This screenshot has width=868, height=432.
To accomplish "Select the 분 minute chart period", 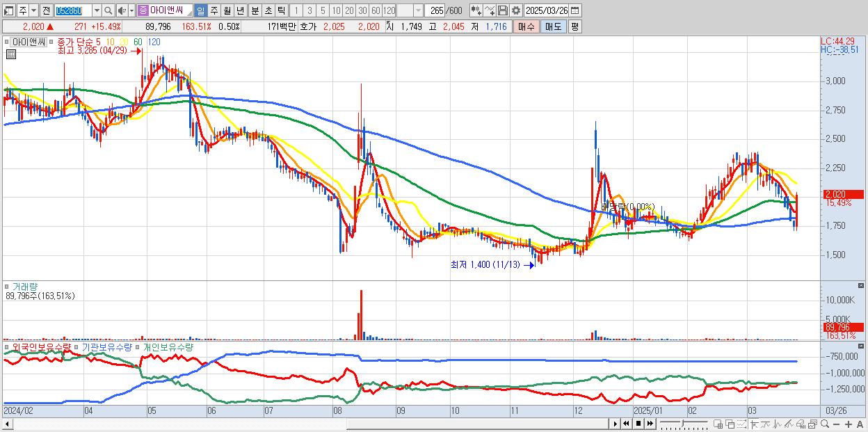I will tap(254, 10).
